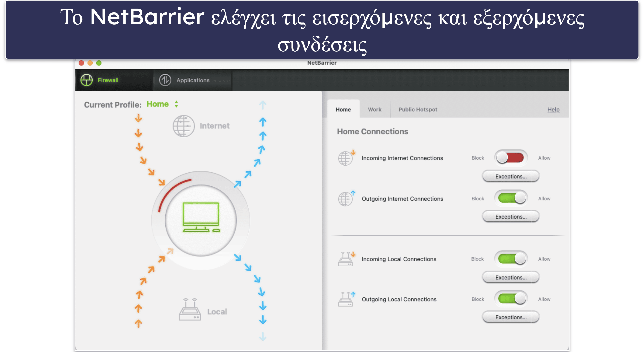Close the NetBarrier window

click(81, 63)
